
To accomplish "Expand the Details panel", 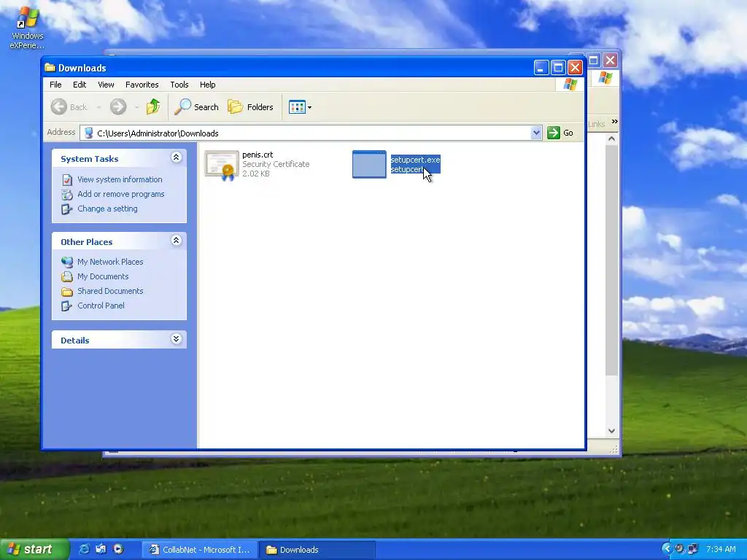I will point(177,339).
